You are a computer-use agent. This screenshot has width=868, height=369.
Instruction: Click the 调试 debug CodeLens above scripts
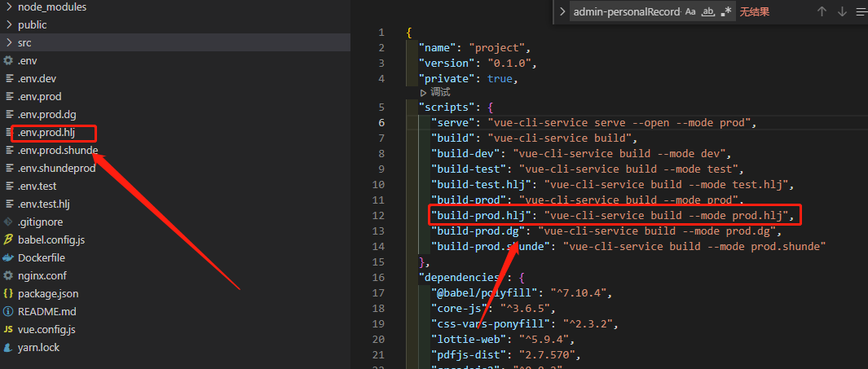(436, 92)
